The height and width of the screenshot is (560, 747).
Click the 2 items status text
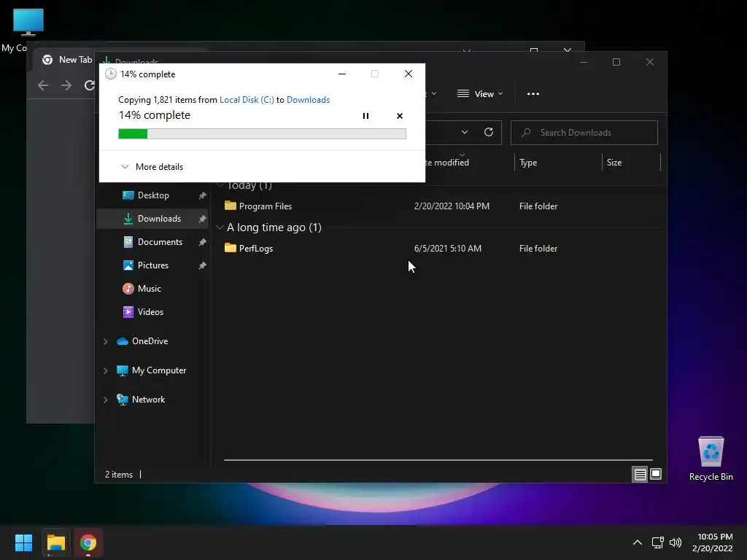(119, 474)
